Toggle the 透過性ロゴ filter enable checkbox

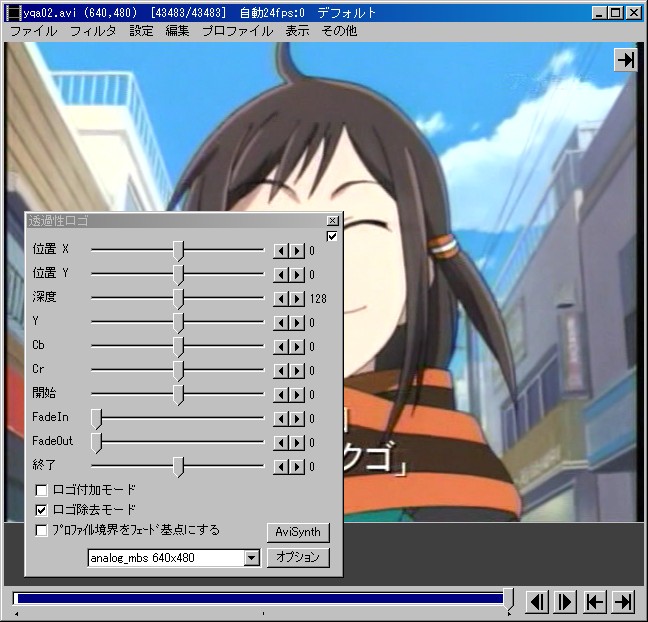pyautogui.click(x=332, y=236)
